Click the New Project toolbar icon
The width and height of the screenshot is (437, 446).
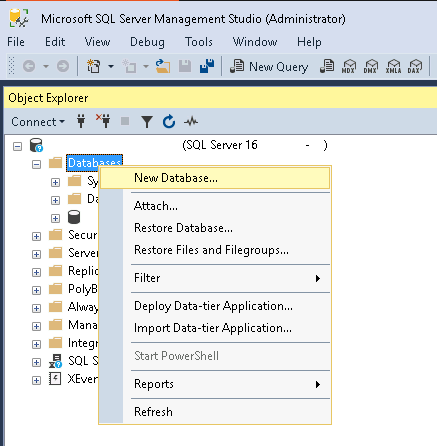[x=94, y=66]
